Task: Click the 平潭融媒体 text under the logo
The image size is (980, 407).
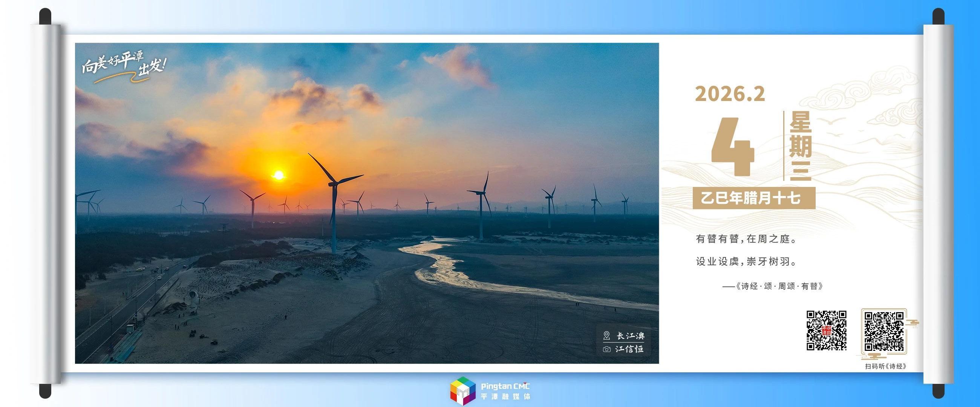Action: click(x=505, y=396)
